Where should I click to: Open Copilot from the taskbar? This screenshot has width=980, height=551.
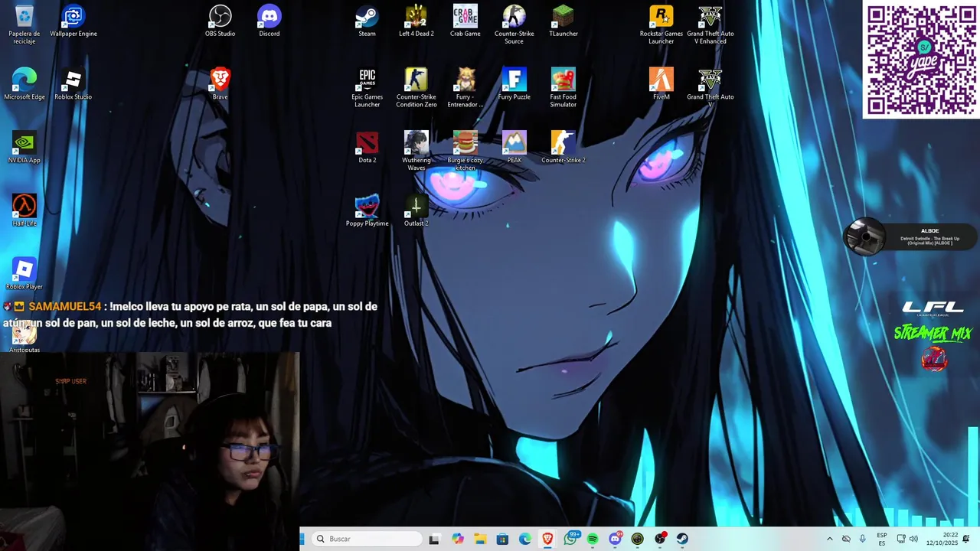458,539
